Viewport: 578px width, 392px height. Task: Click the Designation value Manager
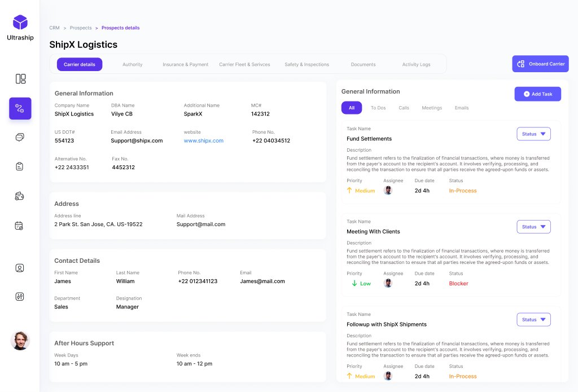(x=128, y=307)
